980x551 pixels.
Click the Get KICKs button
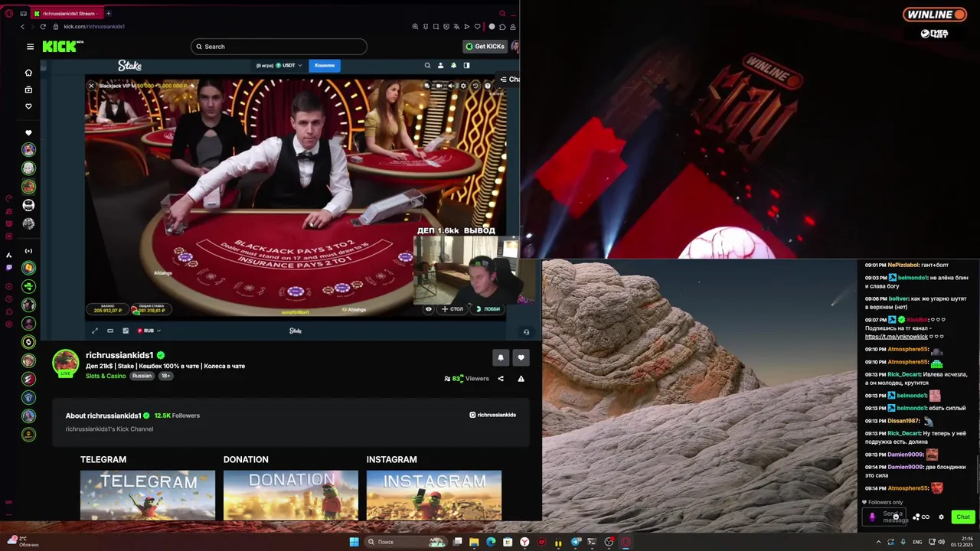coord(485,47)
